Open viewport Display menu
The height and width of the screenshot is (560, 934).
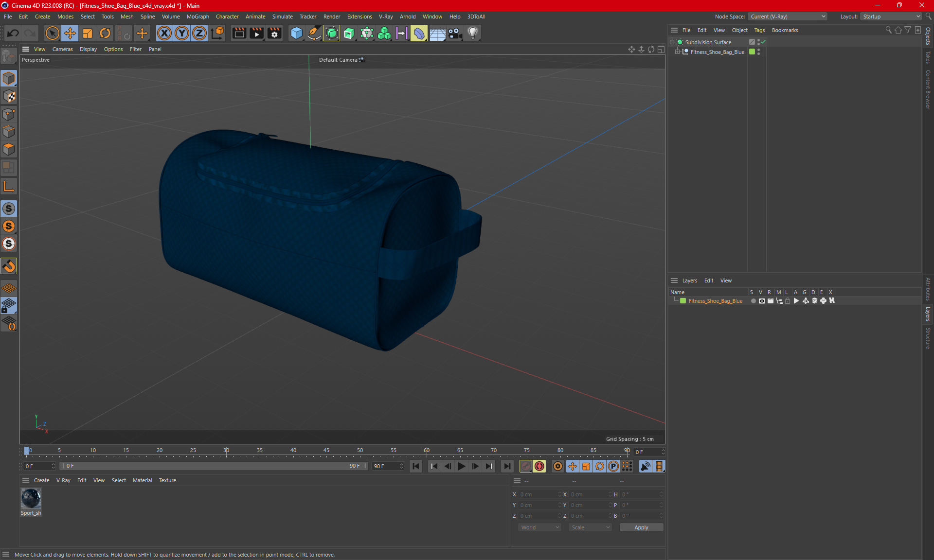(88, 49)
